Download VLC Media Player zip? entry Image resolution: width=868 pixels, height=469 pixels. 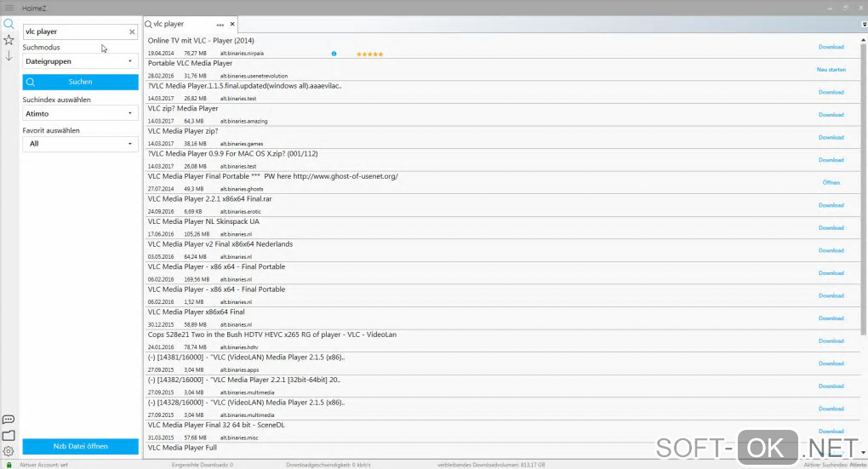coord(831,137)
